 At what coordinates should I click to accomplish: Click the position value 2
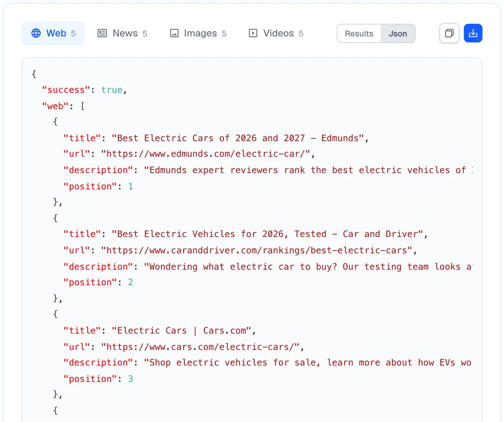pos(130,282)
